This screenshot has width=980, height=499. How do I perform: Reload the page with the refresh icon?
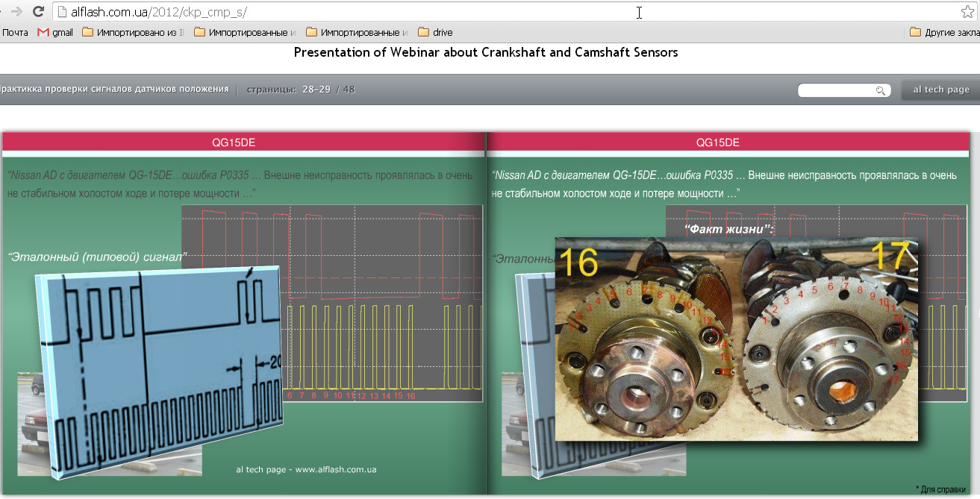tap(38, 12)
